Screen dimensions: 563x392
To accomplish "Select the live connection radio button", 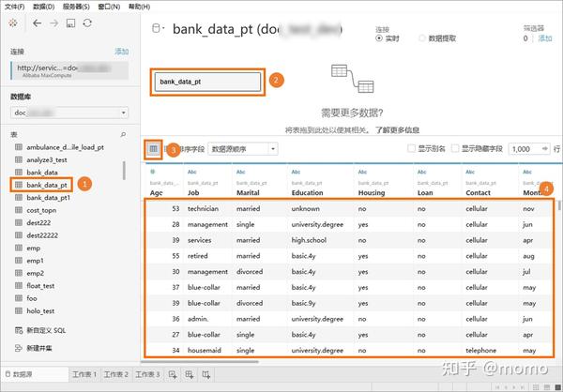I will 379,38.
